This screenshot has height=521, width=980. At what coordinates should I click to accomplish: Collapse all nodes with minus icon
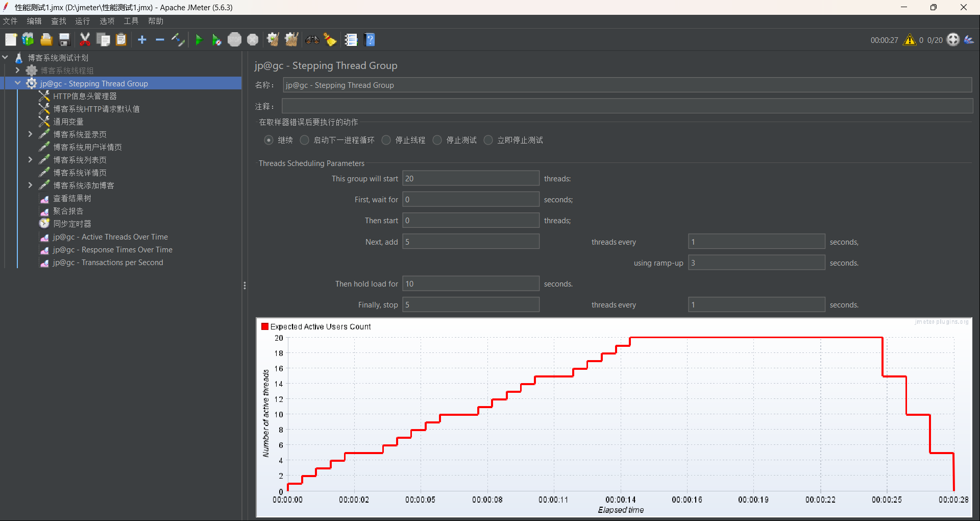tap(160, 40)
